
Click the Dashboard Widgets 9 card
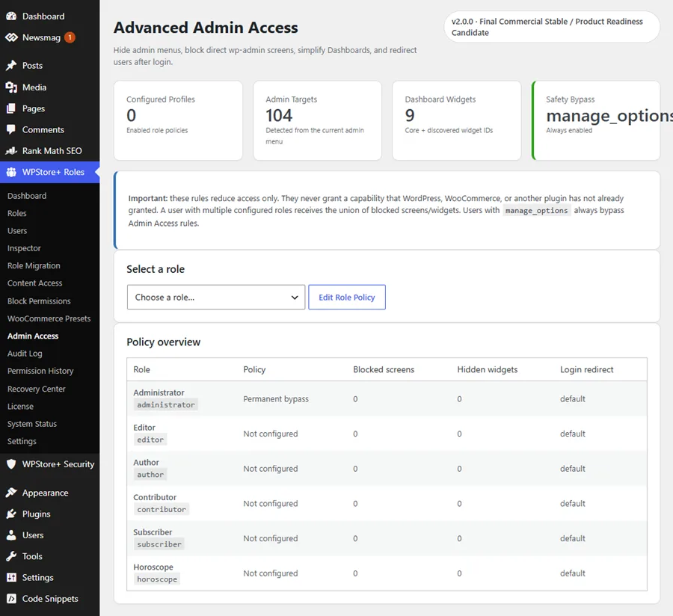[457, 120]
